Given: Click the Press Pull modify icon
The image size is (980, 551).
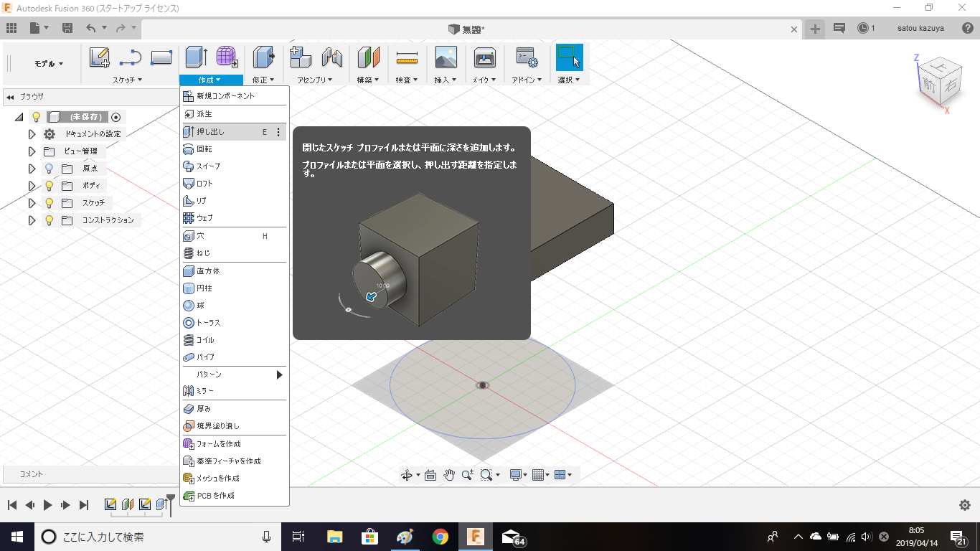Looking at the screenshot, I should (264, 57).
